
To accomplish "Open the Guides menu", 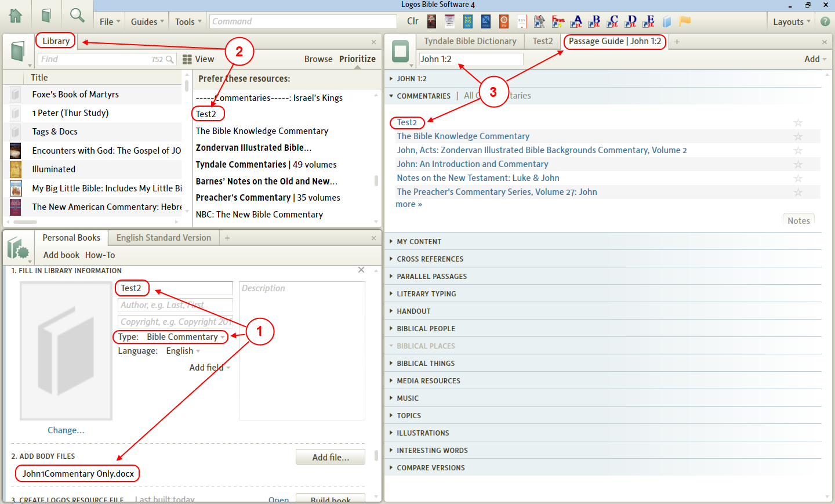I will pyautogui.click(x=147, y=21).
